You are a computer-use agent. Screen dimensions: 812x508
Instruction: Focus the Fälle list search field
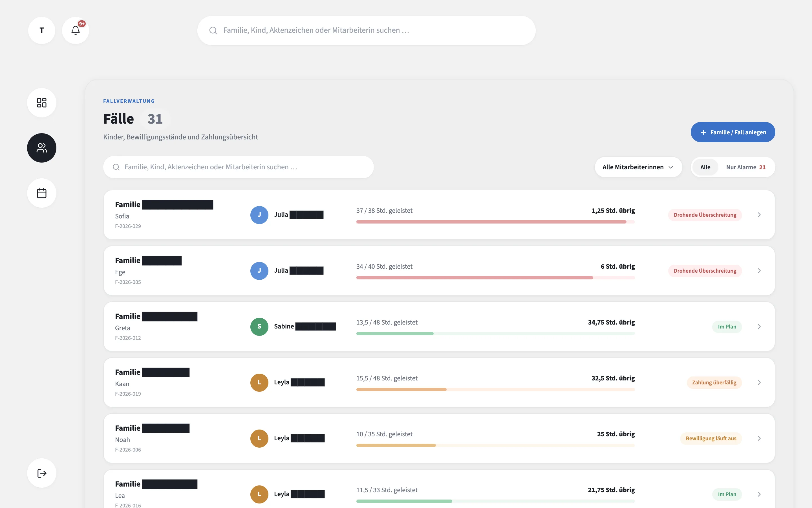[x=238, y=167]
